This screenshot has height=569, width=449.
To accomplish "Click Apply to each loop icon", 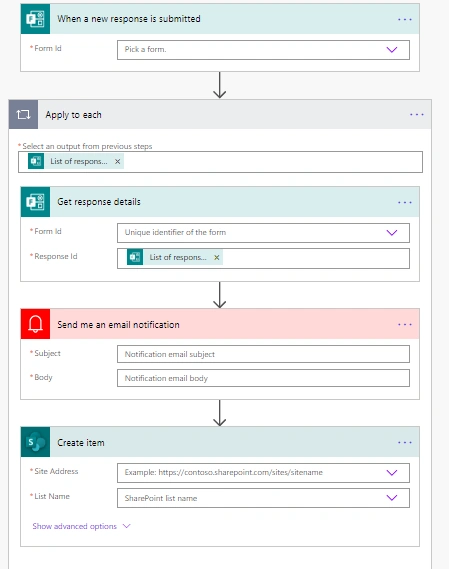I will point(23,115).
